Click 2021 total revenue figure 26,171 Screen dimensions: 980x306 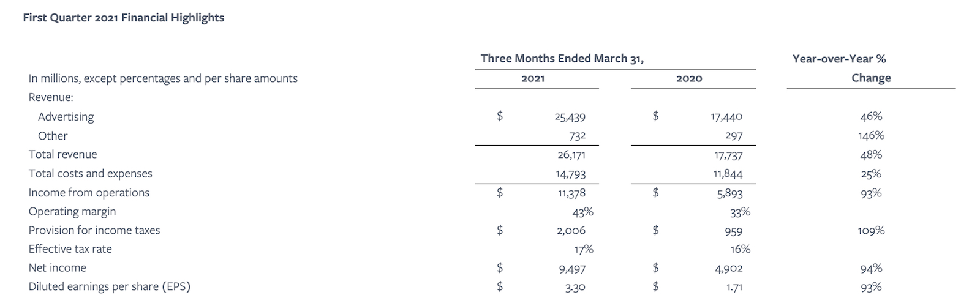point(571,155)
